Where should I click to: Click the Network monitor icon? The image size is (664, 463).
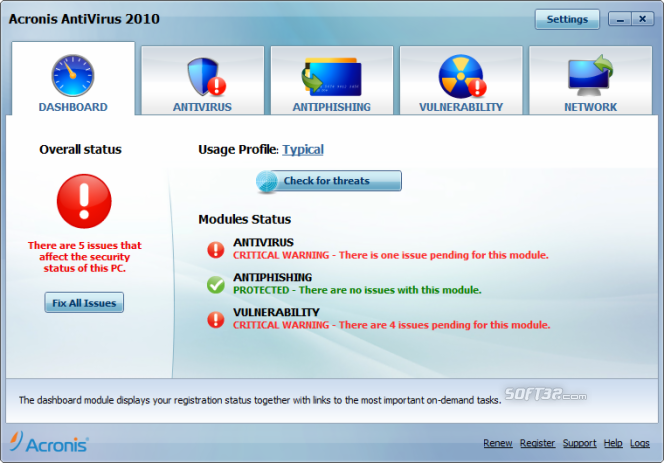tap(590, 75)
